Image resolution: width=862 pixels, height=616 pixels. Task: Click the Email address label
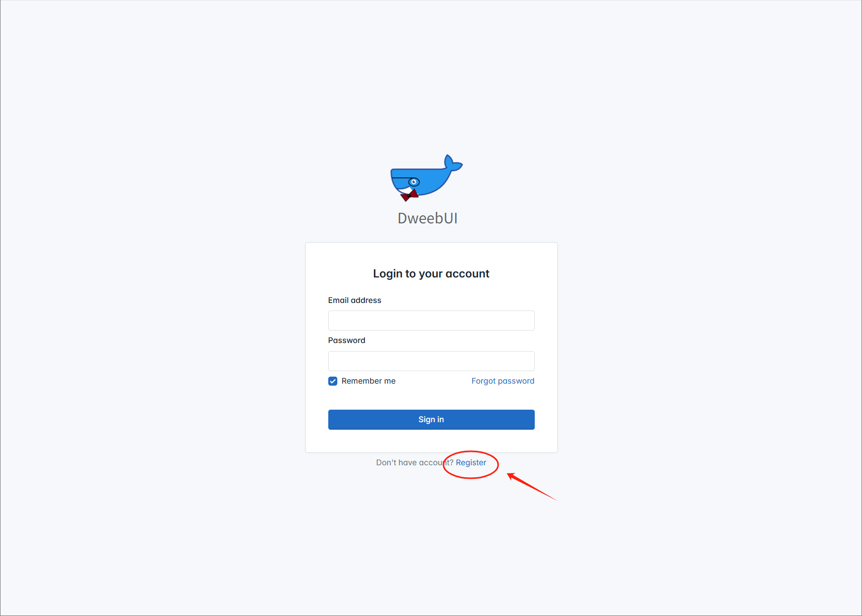(x=354, y=300)
